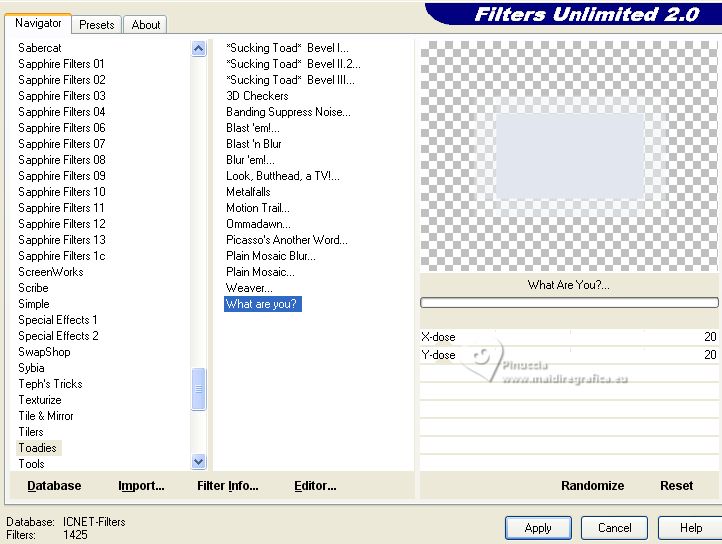Select Sapphire Filters 01

[x=61, y=64]
